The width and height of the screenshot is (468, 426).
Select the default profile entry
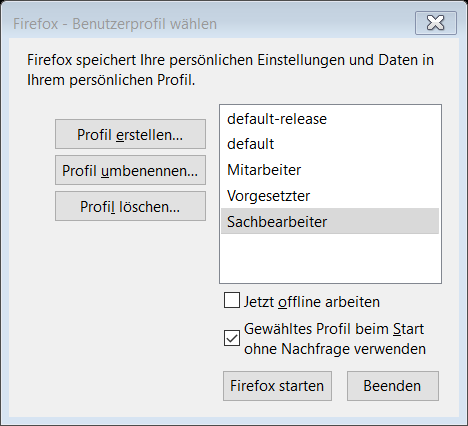[x=330, y=144]
